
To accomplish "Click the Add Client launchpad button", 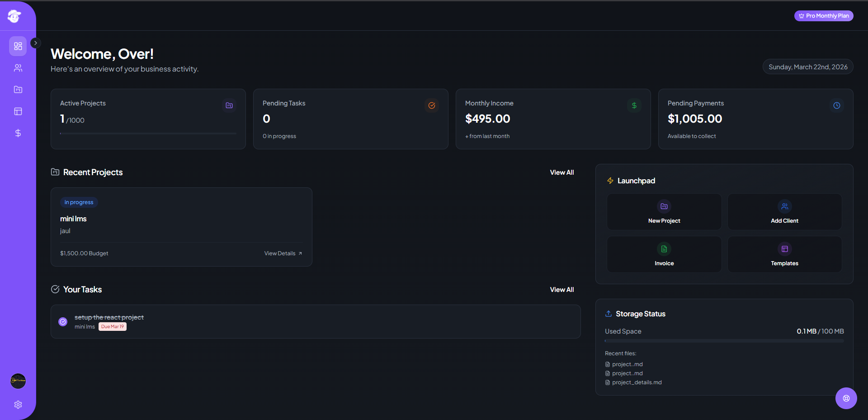I will (x=784, y=212).
